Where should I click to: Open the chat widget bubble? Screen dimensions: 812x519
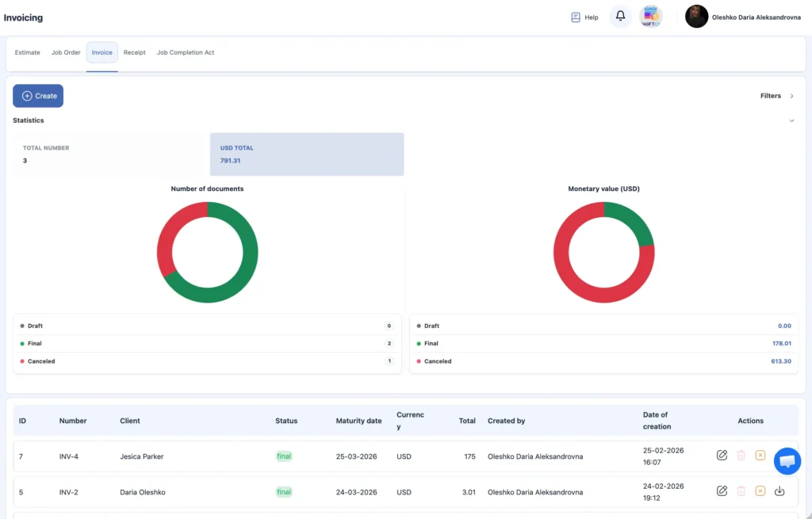[787, 460]
